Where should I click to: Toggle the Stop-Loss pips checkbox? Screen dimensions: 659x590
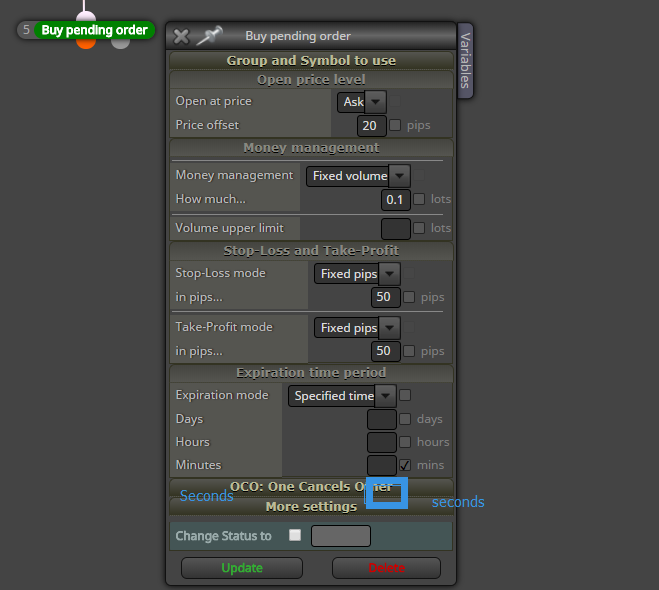pyautogui.click(x=409, y=297)
